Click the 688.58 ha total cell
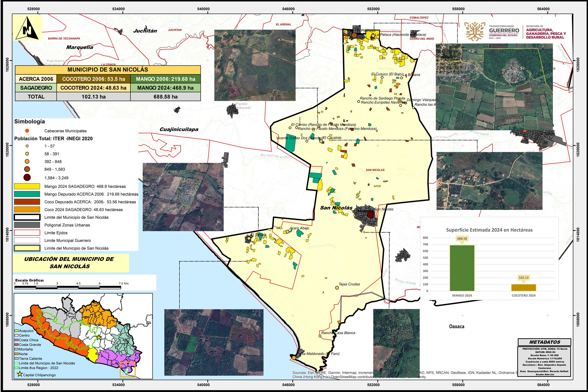588x392 pixels. coord(166,96)
